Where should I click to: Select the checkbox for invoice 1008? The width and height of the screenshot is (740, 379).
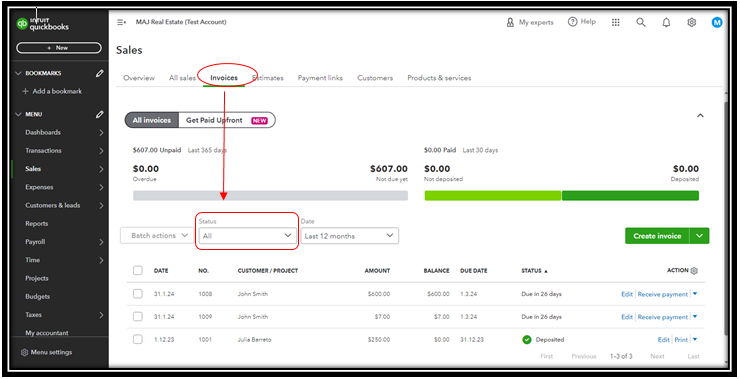(x=137, y=294)
